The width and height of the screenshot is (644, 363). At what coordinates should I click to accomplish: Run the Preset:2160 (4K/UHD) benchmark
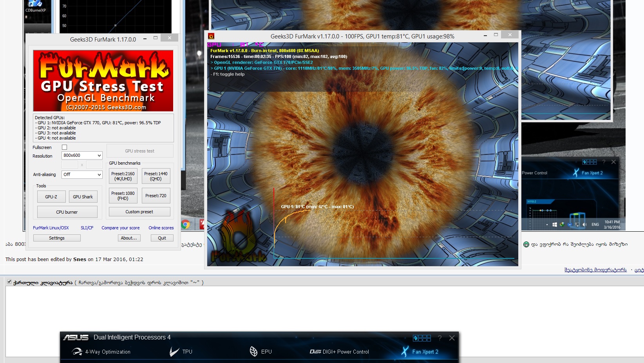click(x=123, y=176)
